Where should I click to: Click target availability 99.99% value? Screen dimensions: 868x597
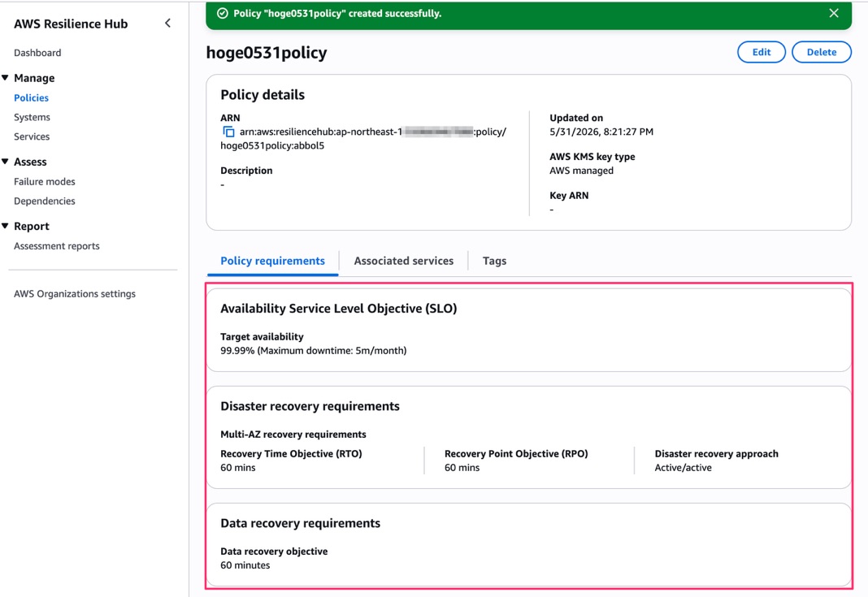coord(314,350)
